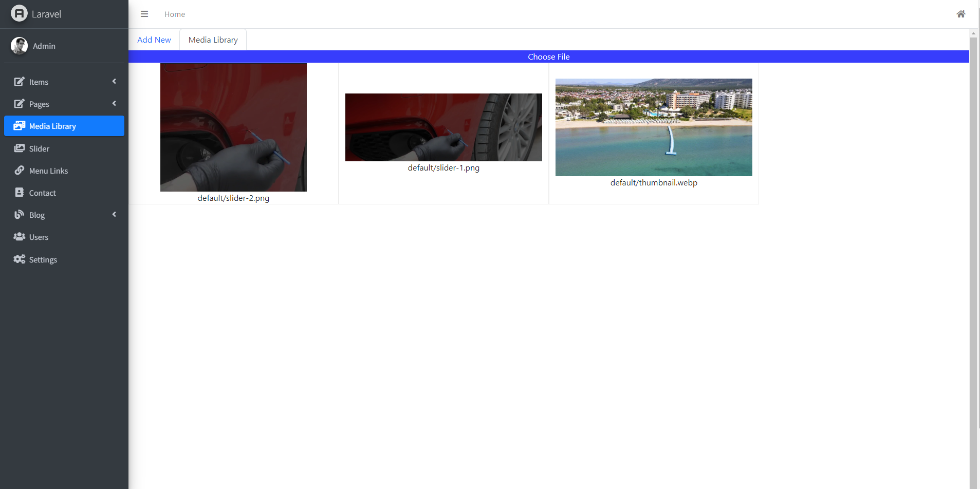This screenshot has height=489, width=980.
Task: Follow the Home breadcrumb link
Action: (175, 14)
